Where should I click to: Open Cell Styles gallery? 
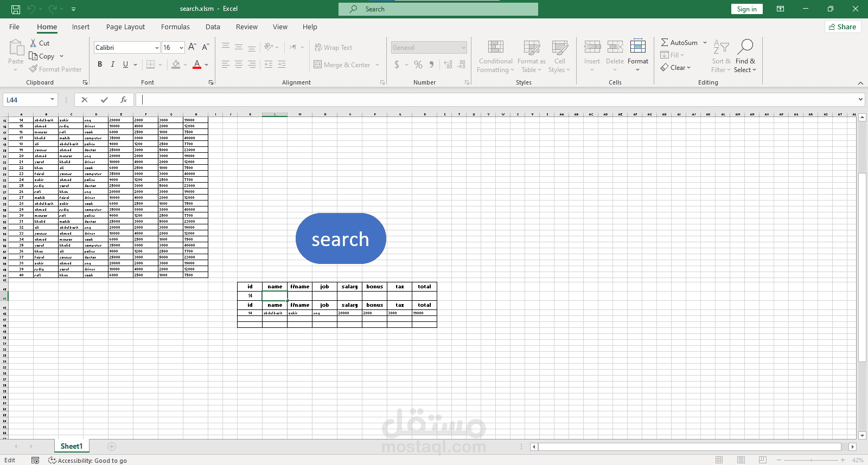point(559,56)
